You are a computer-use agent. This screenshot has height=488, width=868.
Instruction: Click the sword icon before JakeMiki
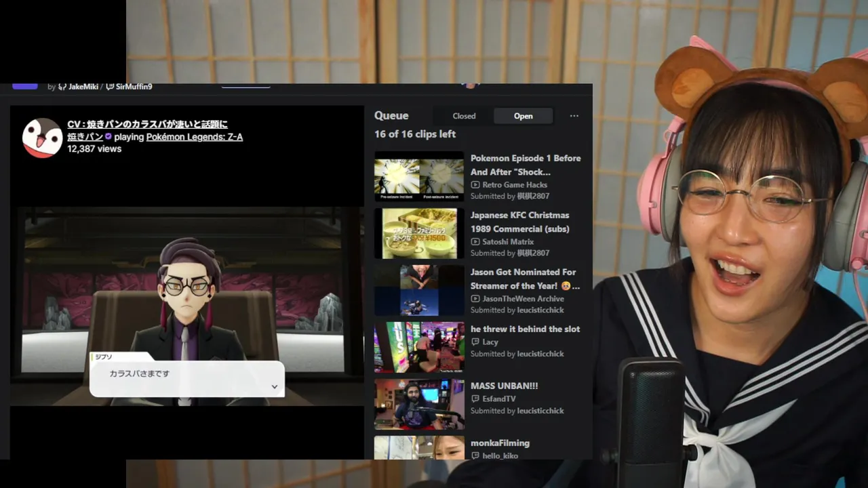[62, 87]
